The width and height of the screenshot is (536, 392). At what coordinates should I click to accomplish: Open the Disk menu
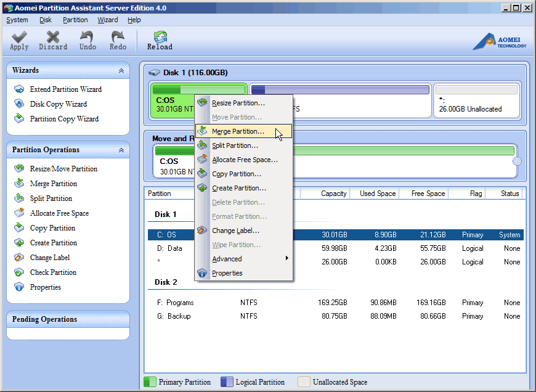(x=46, y=20)
